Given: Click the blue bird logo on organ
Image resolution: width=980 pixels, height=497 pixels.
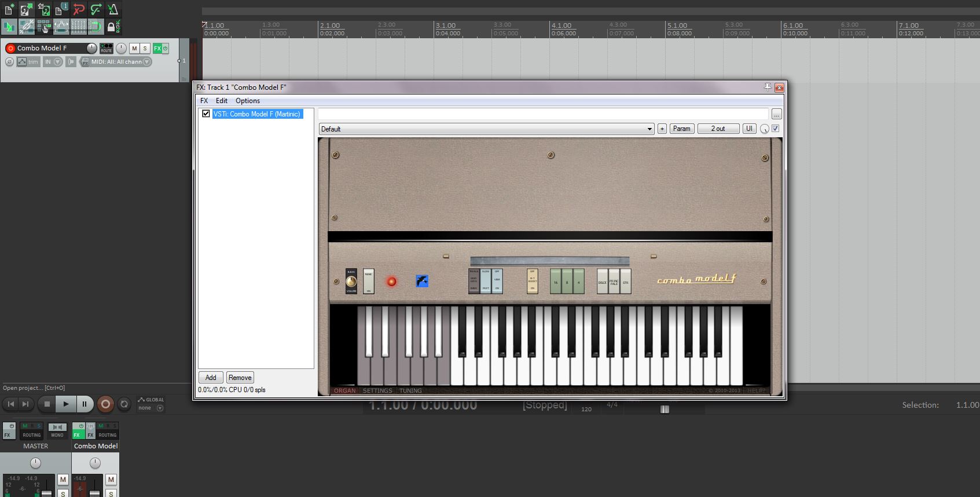Looking at the screenshot, I should (x=422, y=282).
